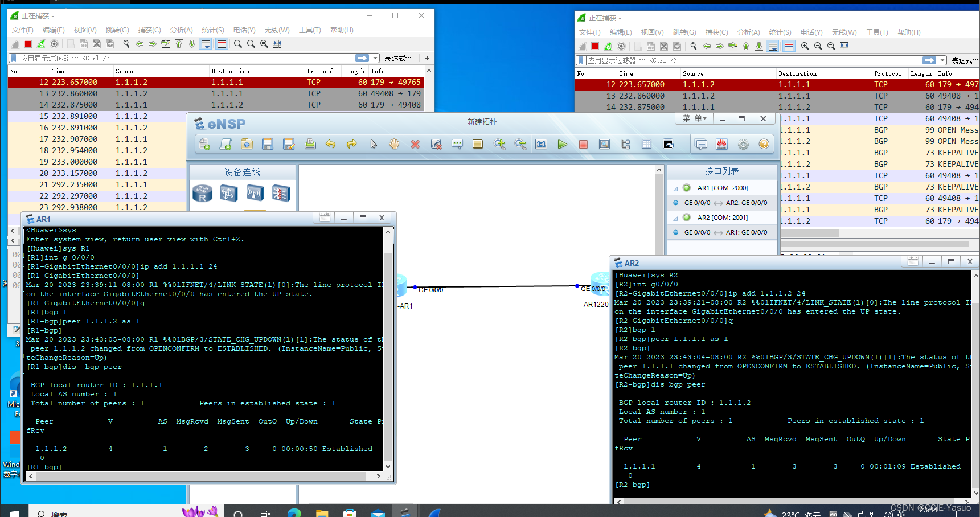Zoom in packet text in left Wireshark

pos(238,44)
